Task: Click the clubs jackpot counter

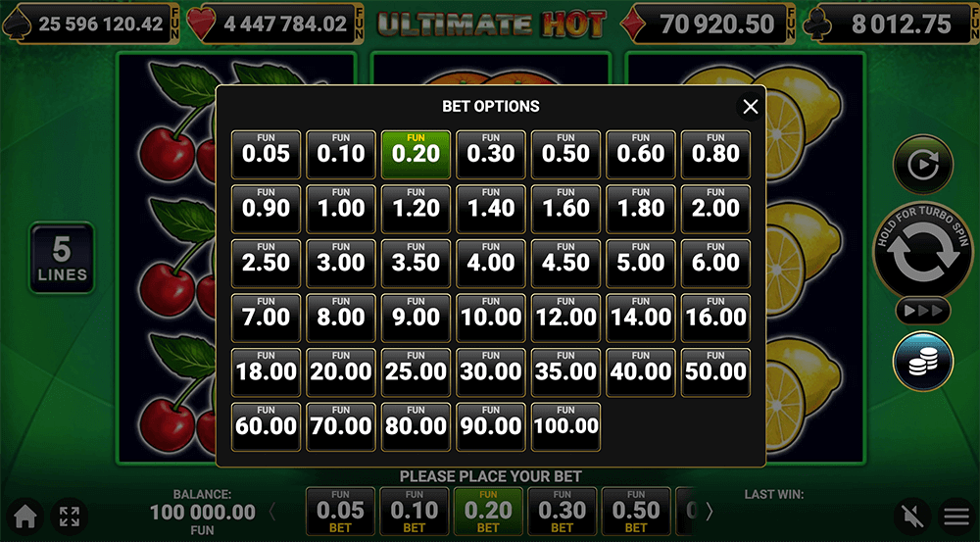Action: (x=893, y=24)
